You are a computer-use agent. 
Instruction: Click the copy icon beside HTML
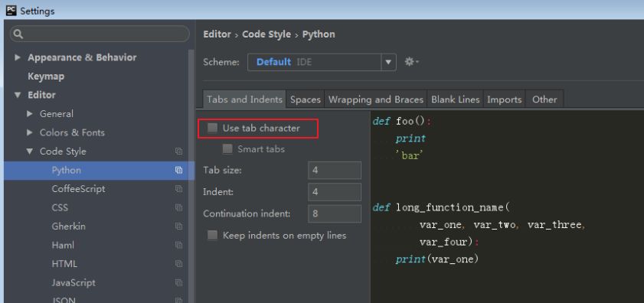[x=178, y=264]
